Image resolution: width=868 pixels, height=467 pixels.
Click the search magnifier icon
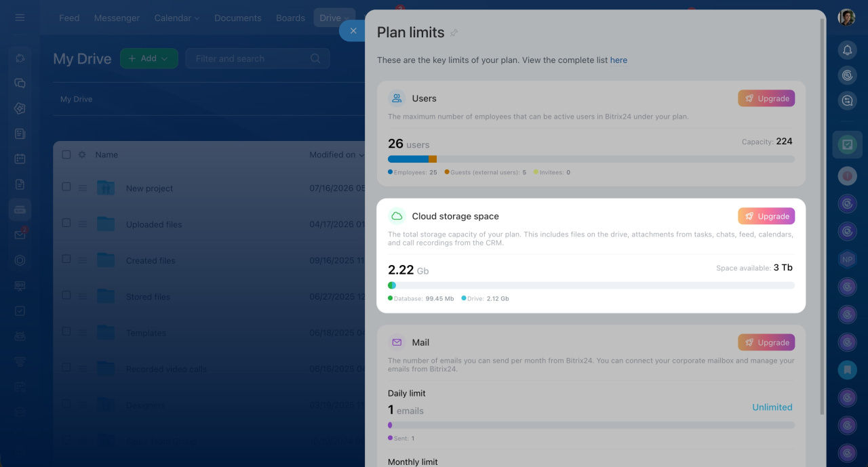point(315,58)
